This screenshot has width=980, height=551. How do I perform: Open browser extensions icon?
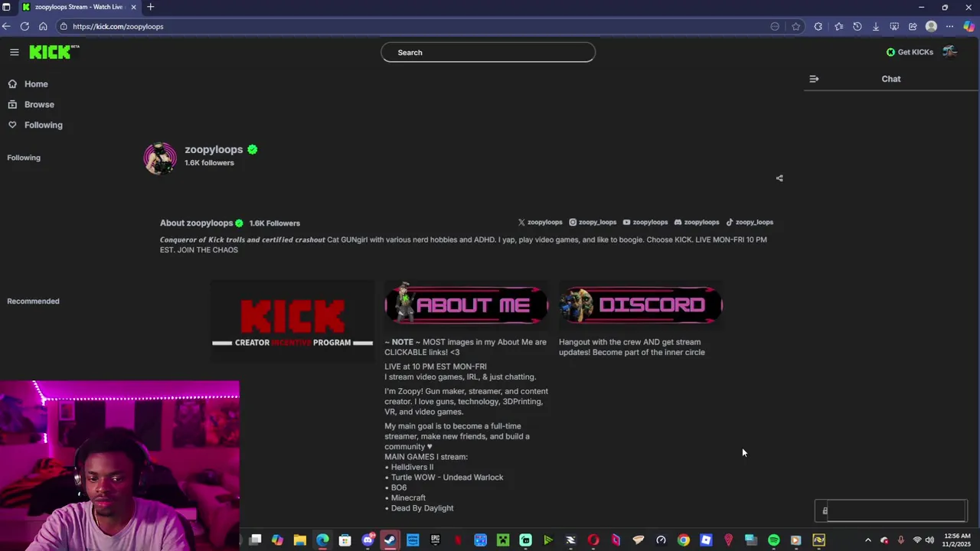(818, 26)
